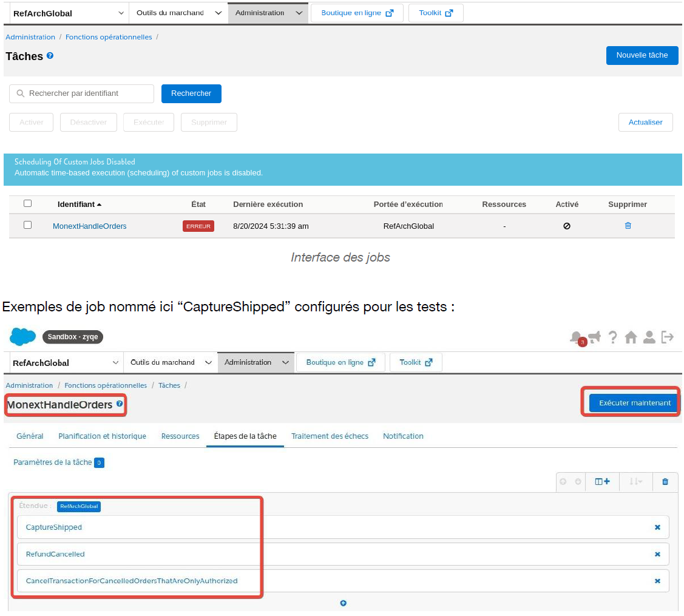The width and height of the screenshot is (684, 616).
Task: Click external link icon of Boutique en ligne, job list
Action: click(x=390, y=13)
